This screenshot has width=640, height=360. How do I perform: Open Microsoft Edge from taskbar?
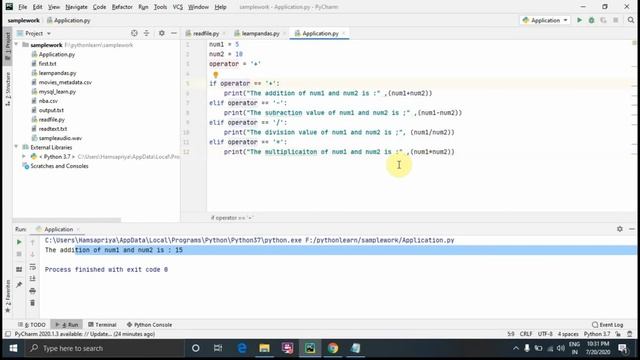tap(242, 348)
